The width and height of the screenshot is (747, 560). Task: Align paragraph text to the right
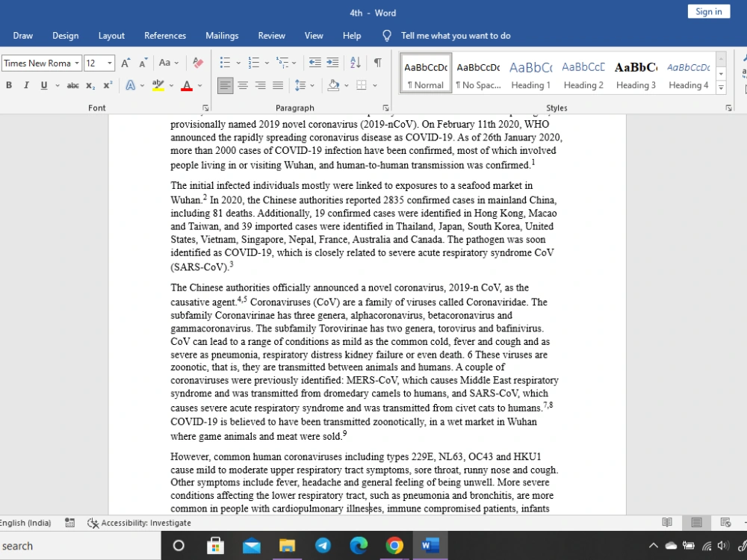point(260,85)
